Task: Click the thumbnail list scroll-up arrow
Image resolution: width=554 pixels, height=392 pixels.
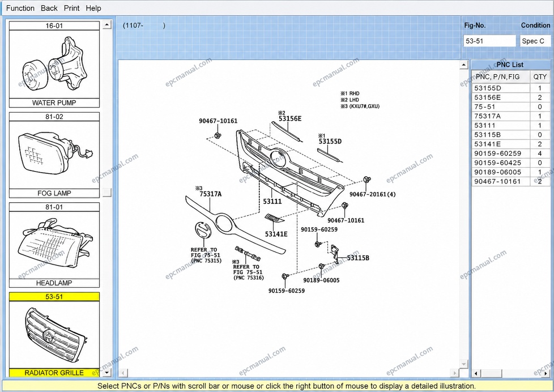Action: pyautogui.click(x=107, y=24)
